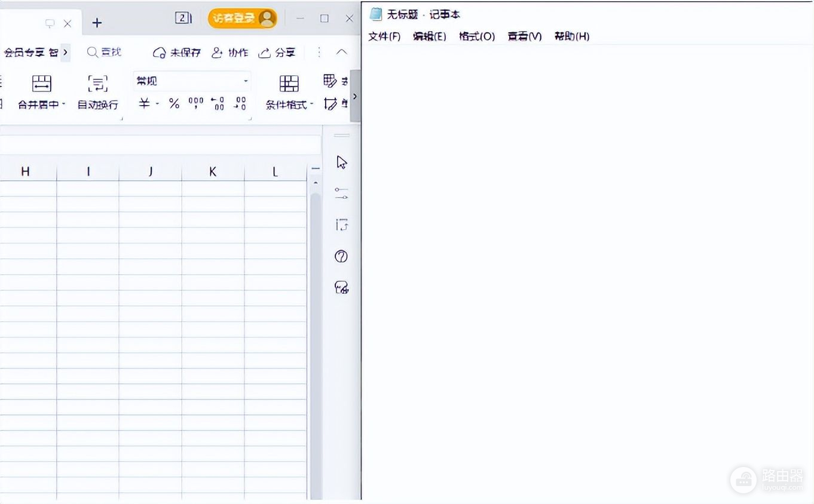
Task: Apply percent style to cells
Action: (174, 104)
